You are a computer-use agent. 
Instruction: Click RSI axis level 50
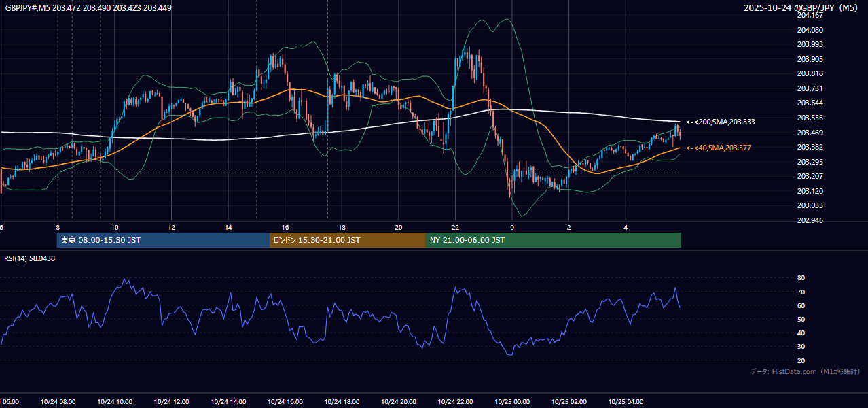tap(801, 319)
